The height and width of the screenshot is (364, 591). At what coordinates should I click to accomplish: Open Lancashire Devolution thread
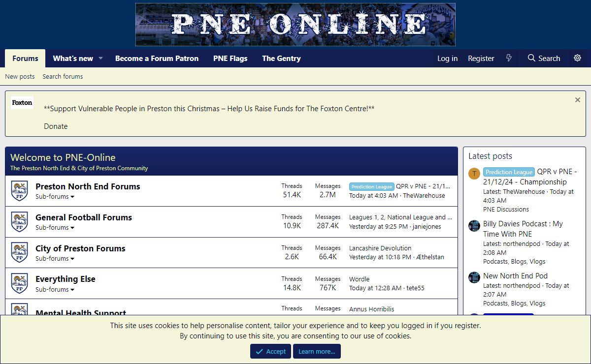tap(380, 248)
